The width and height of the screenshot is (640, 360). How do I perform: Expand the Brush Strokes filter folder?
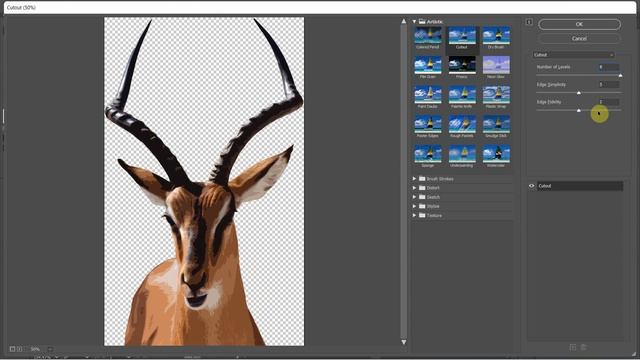point(414,179)
